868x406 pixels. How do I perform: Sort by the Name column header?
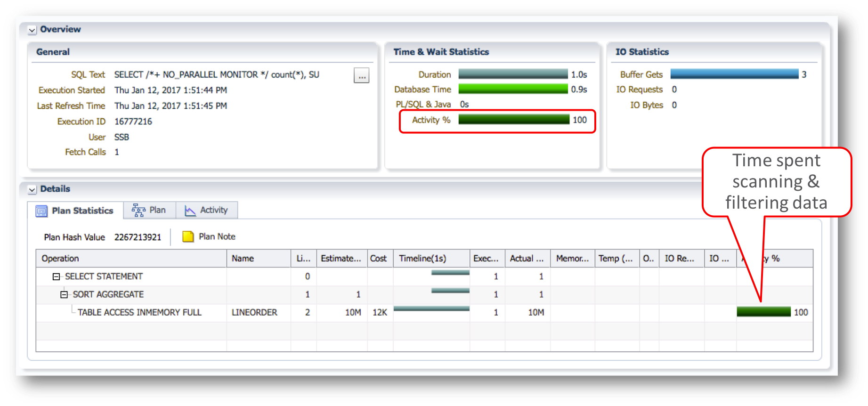pos(259,259)
